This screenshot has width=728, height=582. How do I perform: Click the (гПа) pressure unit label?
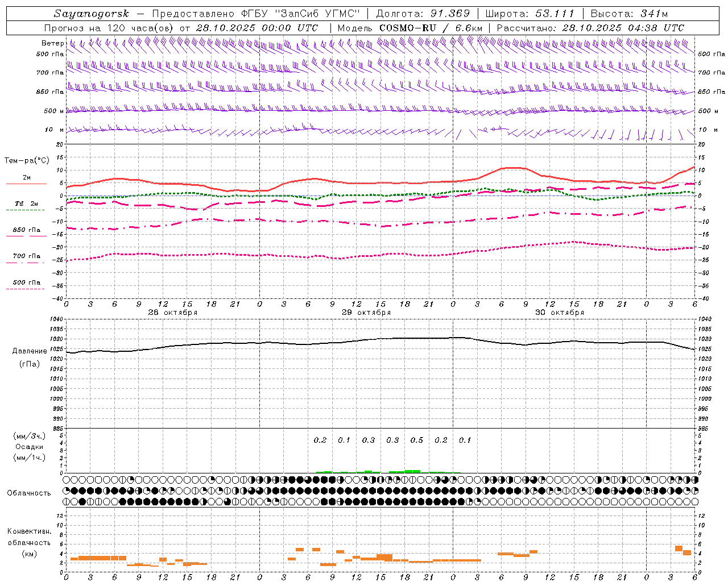30,364
